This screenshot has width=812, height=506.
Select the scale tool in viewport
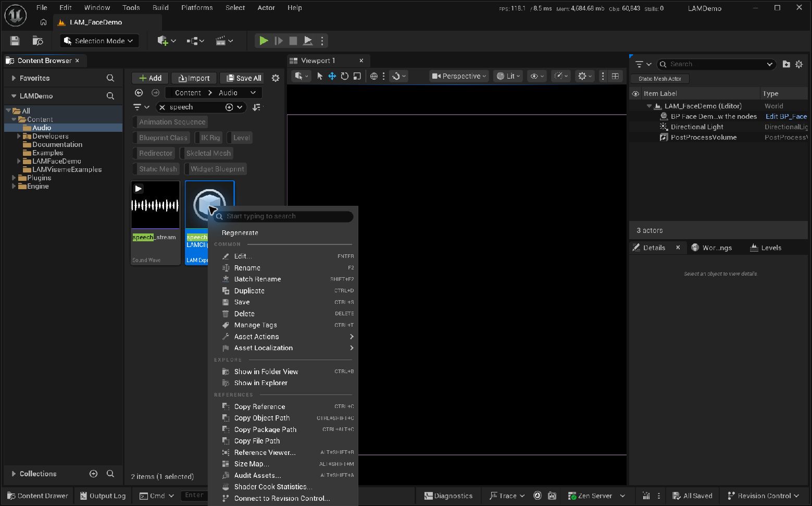(357, 76)
